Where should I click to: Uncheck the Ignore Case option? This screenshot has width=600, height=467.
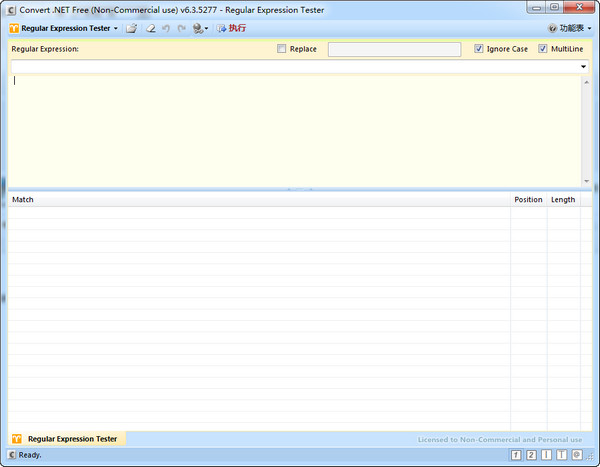click(x=479, y=49)
